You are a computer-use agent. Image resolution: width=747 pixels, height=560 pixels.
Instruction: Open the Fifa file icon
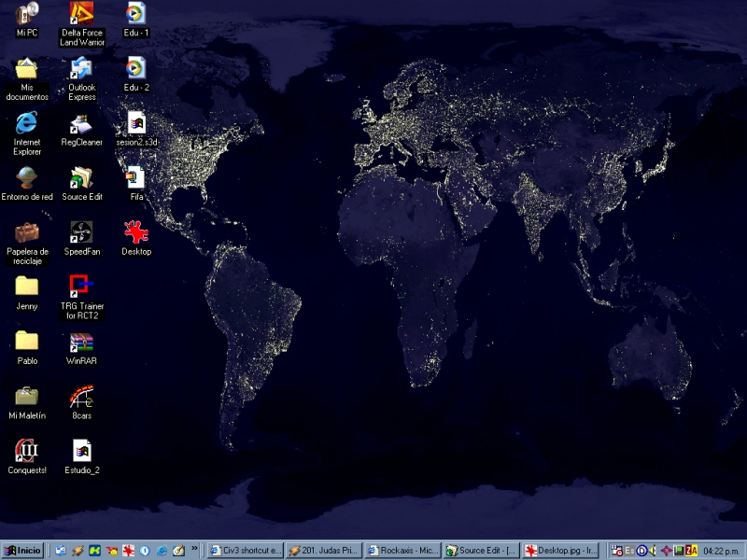[136, 178]
